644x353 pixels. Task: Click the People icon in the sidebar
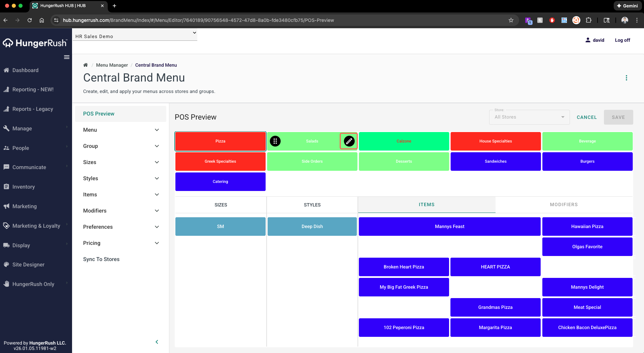[7, 148]
